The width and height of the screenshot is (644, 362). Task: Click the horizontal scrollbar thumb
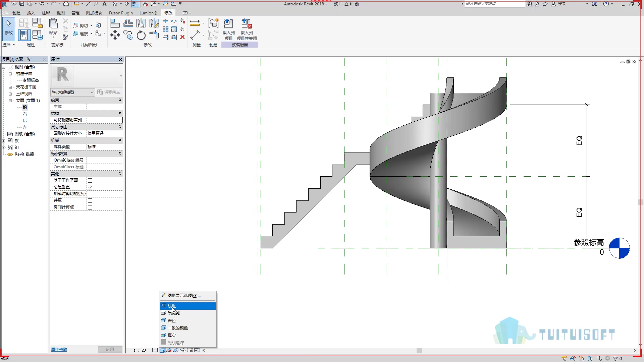(x=419, y=350)
